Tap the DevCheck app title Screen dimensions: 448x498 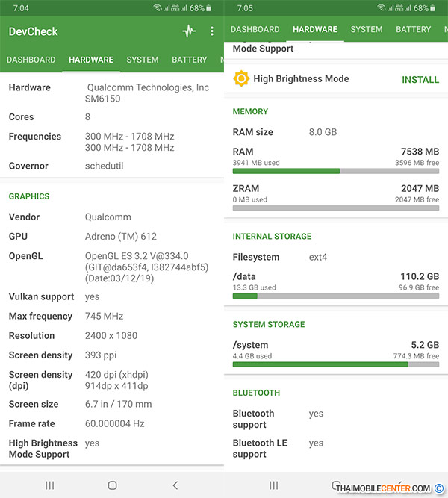tap(33, 31)
